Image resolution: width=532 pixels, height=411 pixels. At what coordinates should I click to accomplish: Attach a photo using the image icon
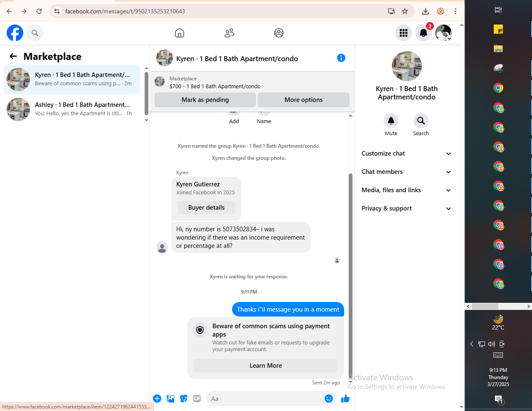(x=170, y=399)
